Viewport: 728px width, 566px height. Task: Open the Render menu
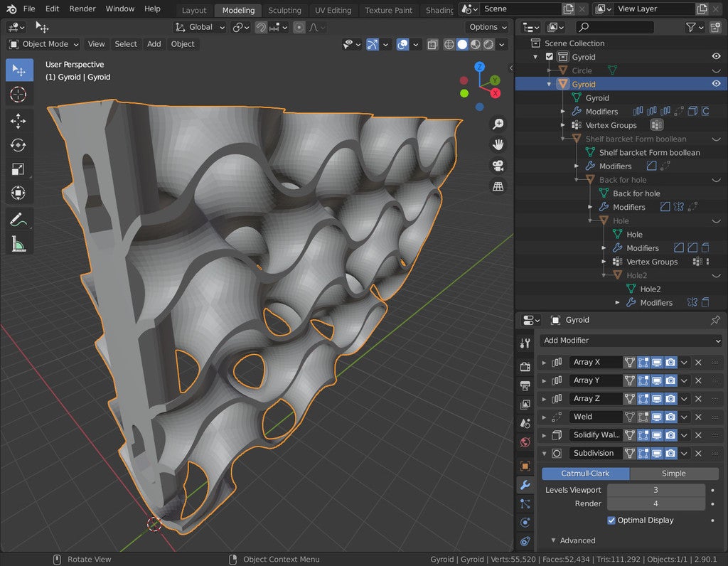pyautogui.click(x=82, y=9)
